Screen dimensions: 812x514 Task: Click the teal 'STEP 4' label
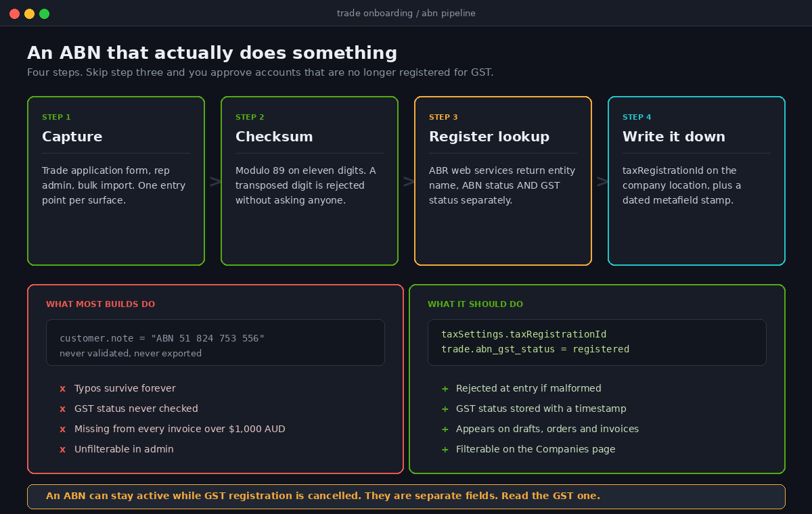click(x=637, y=117)
